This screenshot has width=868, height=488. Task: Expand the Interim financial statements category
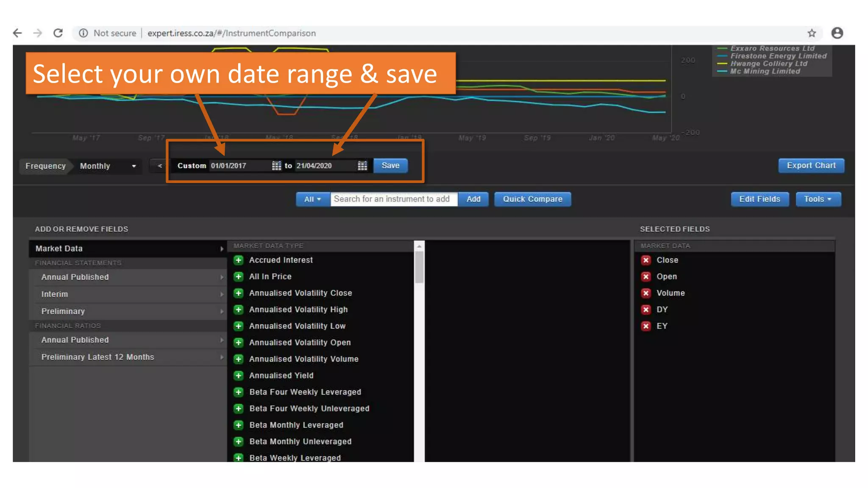(x=127, y=294)
